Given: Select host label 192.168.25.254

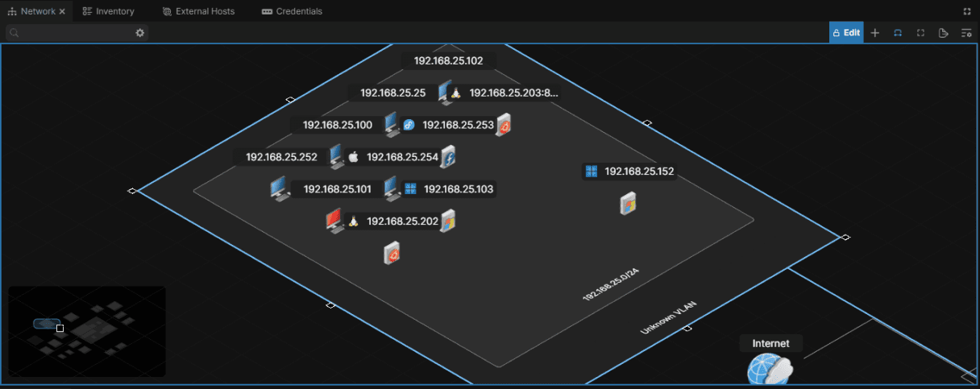Looking at the screenshot, I should (402, 157).
